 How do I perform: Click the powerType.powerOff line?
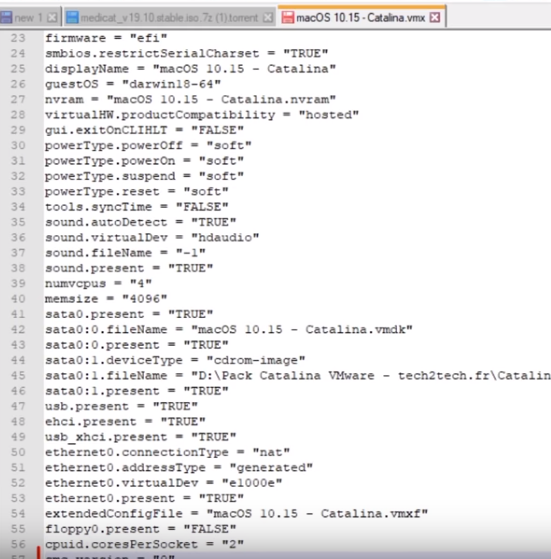(148, 145)
